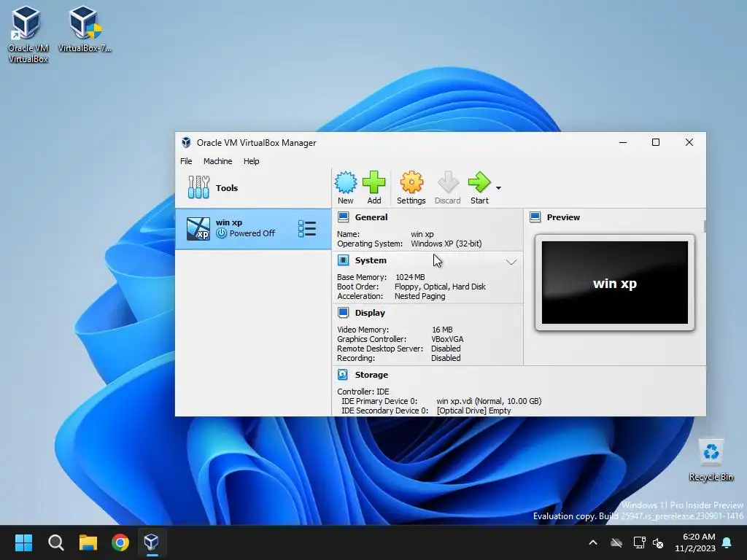Open the clock showing 6:20 AM

[695, 542]
